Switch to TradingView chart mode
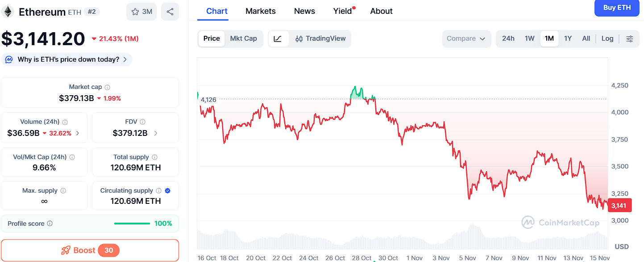Screen dimensions: 644x262 coord(320,39)
